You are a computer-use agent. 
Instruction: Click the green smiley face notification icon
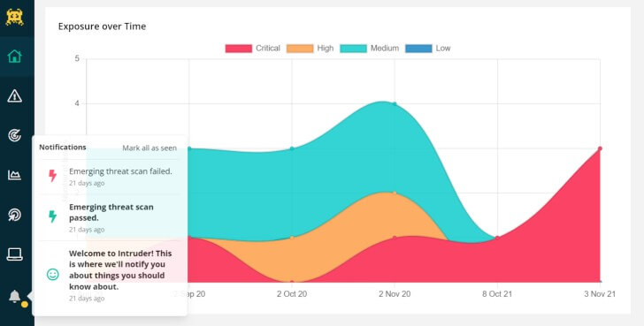click(52, 275)
